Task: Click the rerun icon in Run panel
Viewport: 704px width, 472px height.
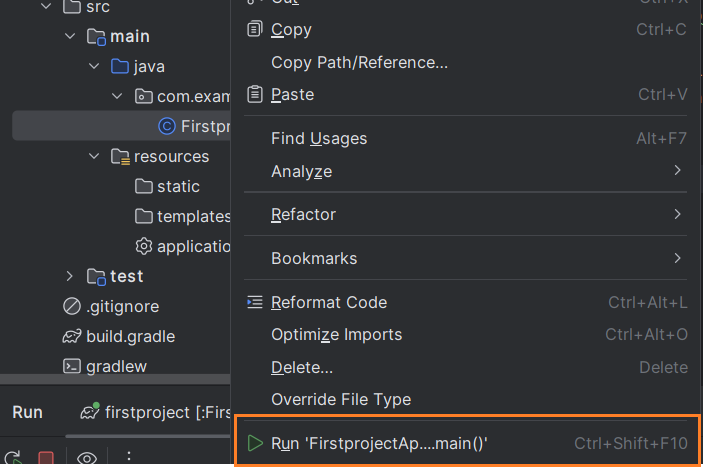Action: tap(12, 459)
